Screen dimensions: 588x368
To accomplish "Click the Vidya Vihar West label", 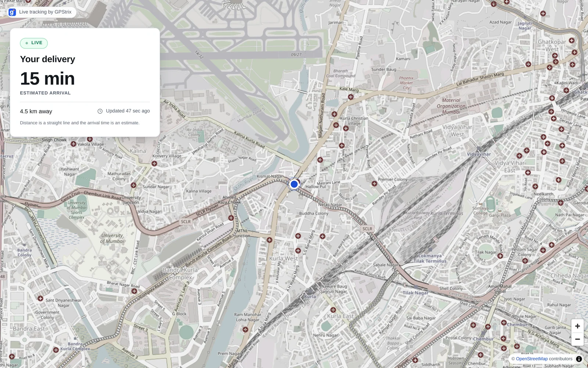I will [457, 131].
